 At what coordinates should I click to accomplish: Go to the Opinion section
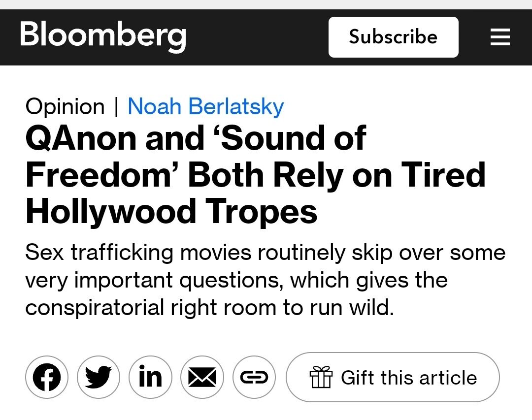65,106
